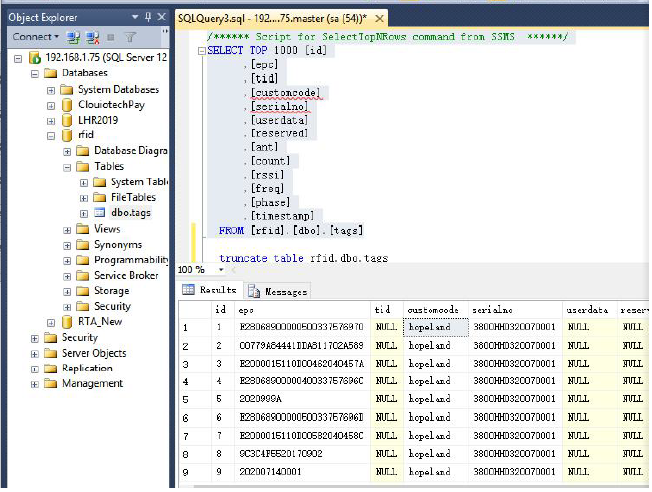Click the truncate table statement line
This screenshot has width=652, height=492.
(x=304, y=258)
